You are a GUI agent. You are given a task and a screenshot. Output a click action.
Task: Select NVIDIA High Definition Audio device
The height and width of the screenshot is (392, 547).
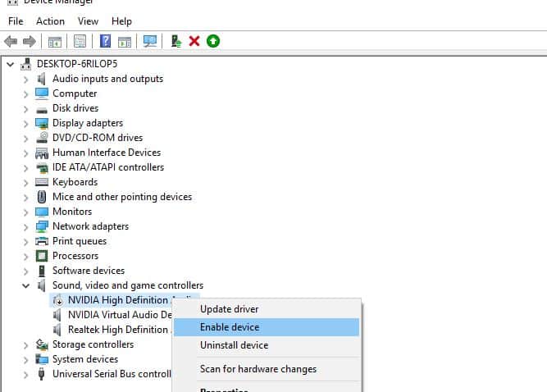118,300
